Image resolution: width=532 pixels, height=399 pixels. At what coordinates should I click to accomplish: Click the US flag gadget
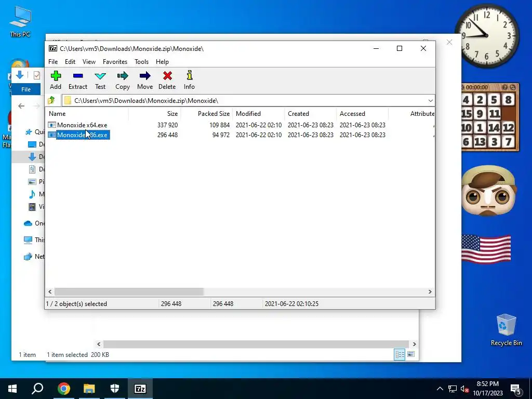(486, 249)
